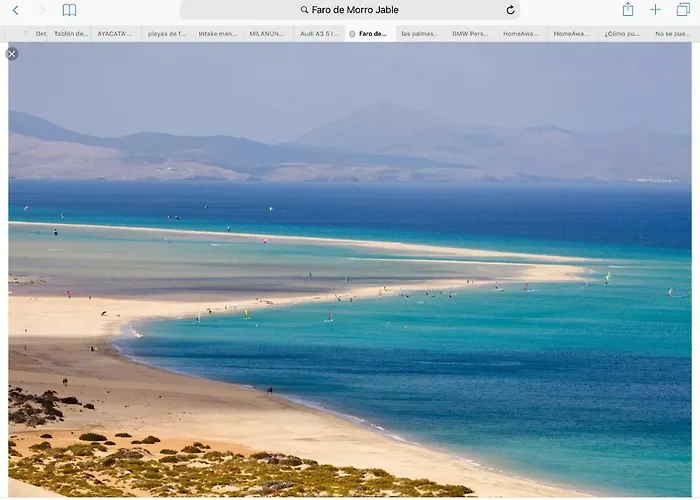Show all tabs overview icon
Viewport: 700px width, 500px height.
[x=683, y=10]
